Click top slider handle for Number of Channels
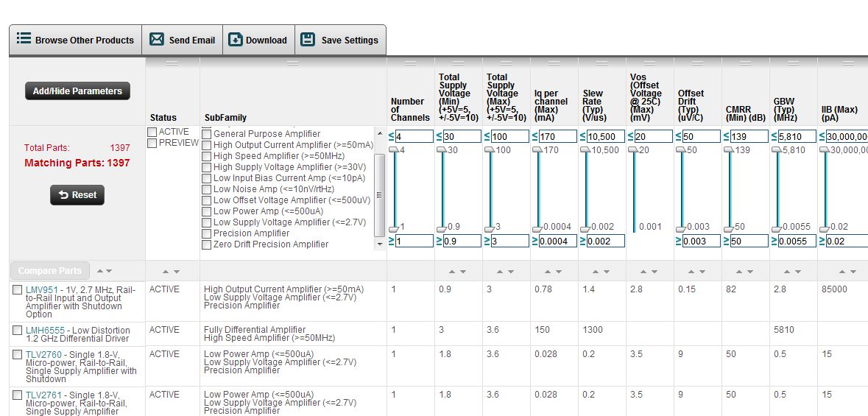 (x=394, y=150)
